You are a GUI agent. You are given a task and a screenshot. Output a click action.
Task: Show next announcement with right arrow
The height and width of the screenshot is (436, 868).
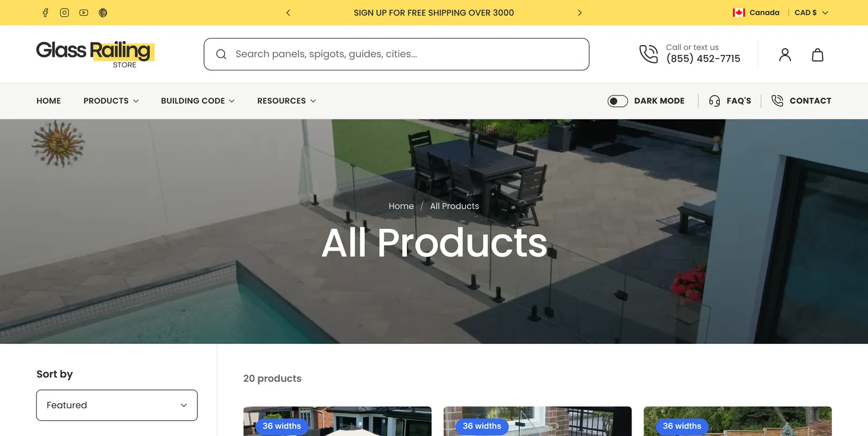tap(579, 12)
